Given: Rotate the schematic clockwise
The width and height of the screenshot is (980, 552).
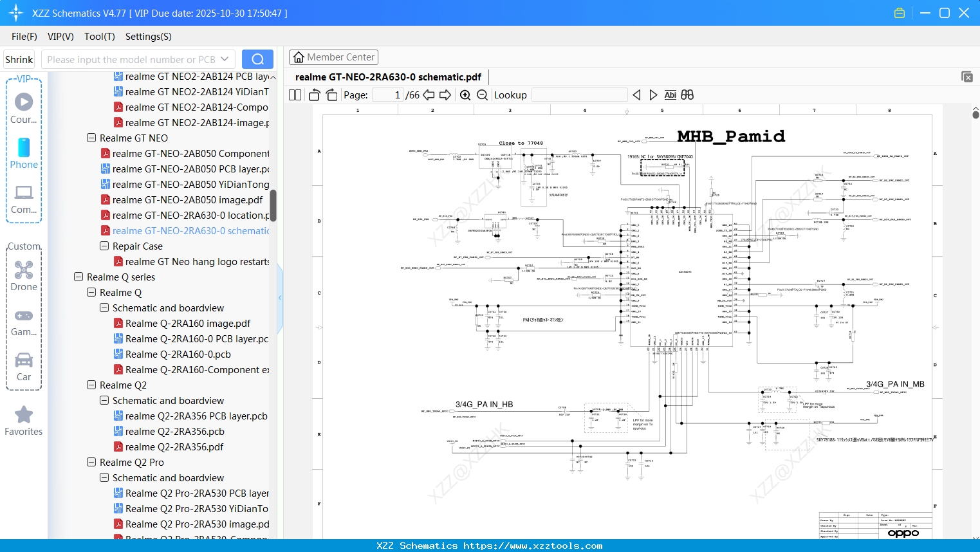Looking at the screenshot, I should [331, 95].
